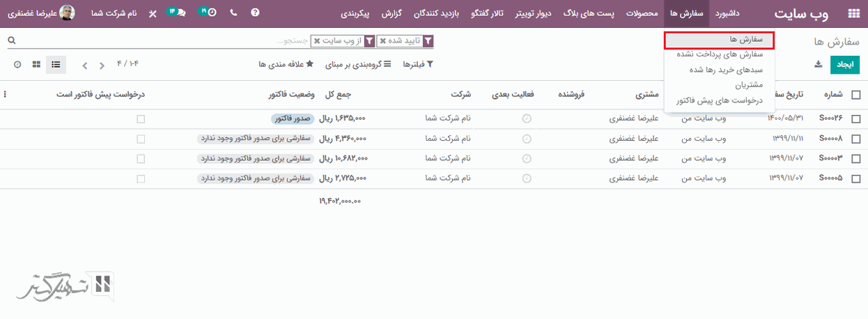Click the help question mark icon

tap(255, 13)
